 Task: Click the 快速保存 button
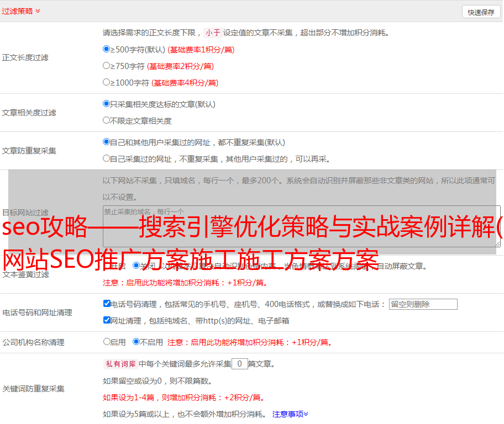pyautogui.click(x=481, y=12)
